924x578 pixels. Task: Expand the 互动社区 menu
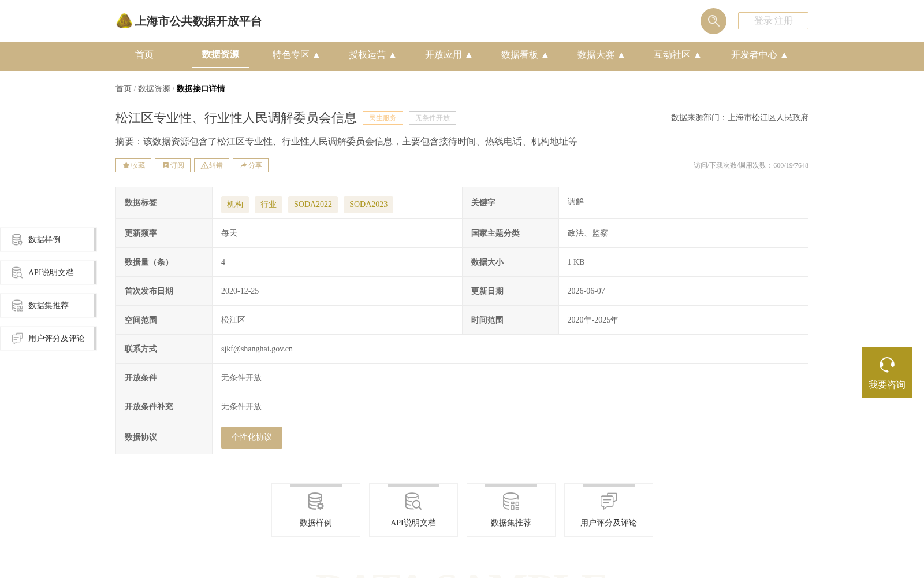coord(677,55)
